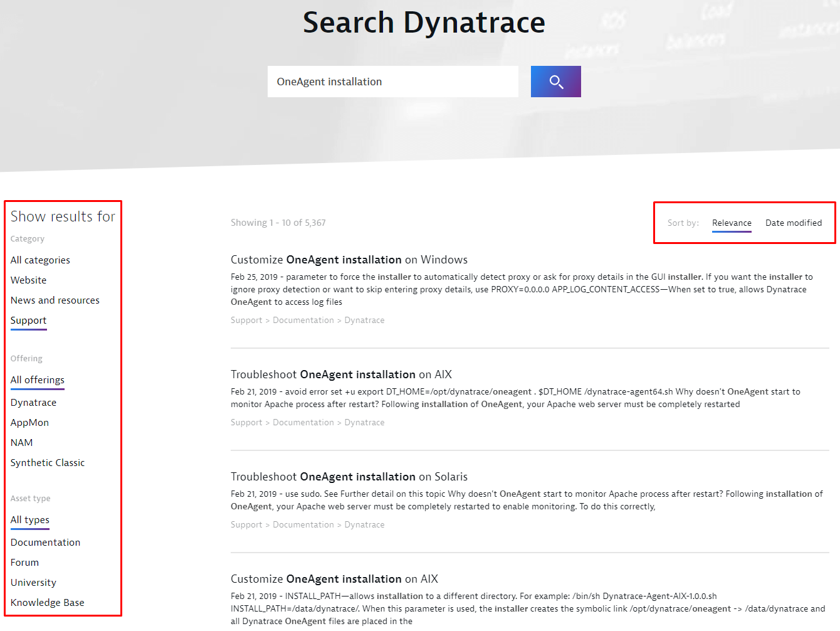Screen dimensions: 840x631
Task: Sort results by Relevance
Action: point(731,223)
